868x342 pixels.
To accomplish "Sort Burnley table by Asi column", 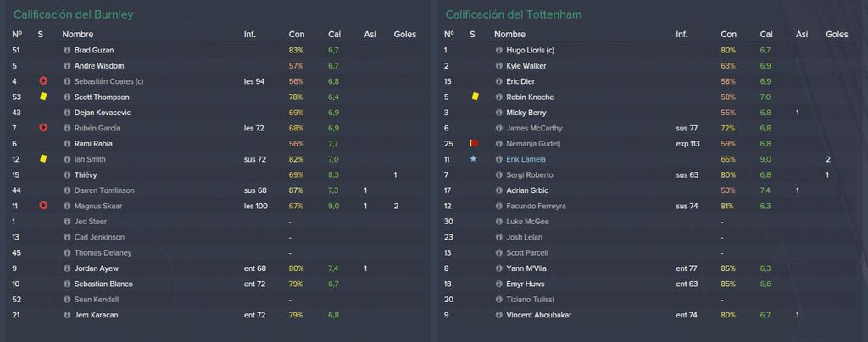I will (x=370, y=34).
